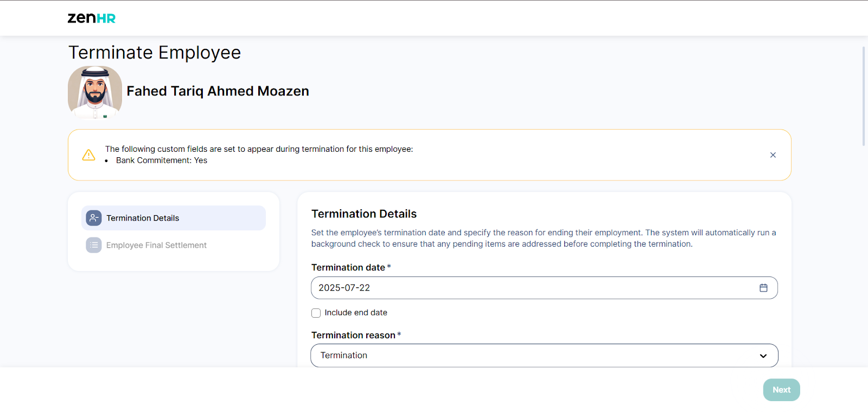Click the Bank Commitement: Yes list item
868x412 pixels.
click(162, 160)
